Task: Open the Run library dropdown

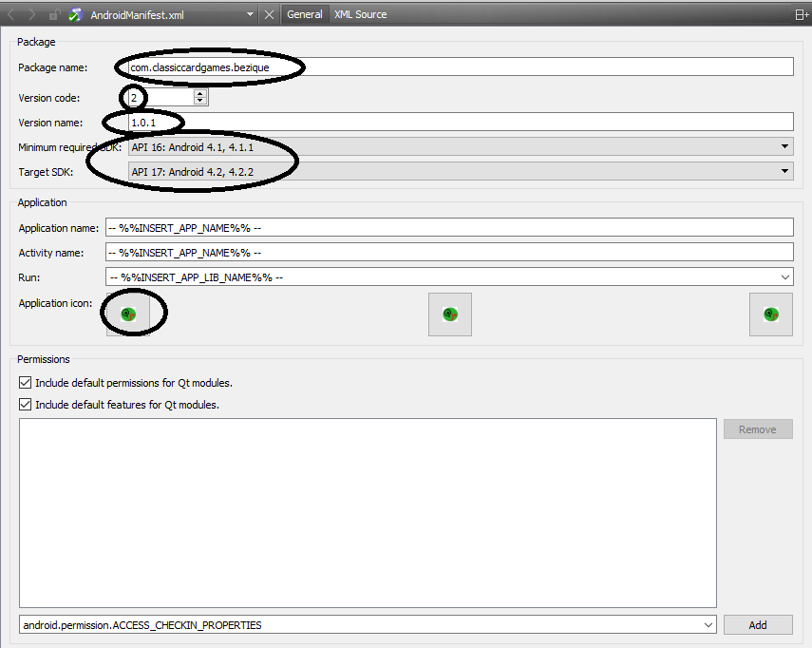Action: 784,276
